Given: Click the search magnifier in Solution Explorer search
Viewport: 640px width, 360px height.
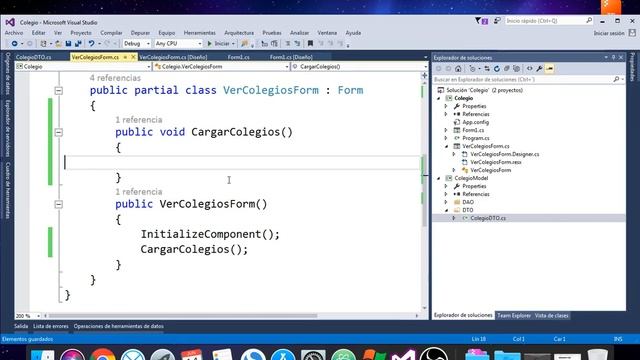Looking at the screenshot, I should pos(616,79).
